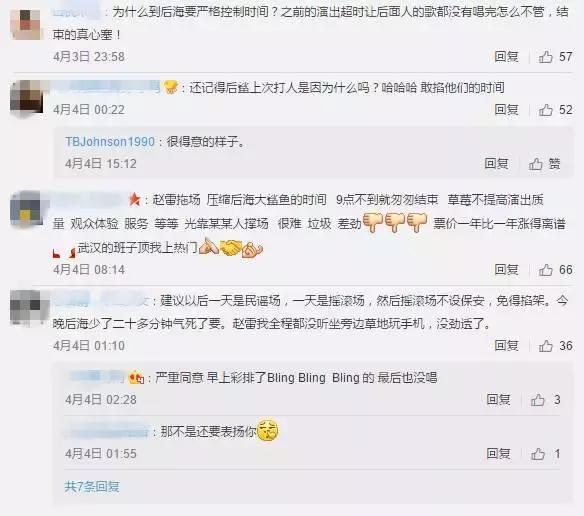Expand all 共7条回复 replies
584x516 pixels.
click(x=92, y=487)
